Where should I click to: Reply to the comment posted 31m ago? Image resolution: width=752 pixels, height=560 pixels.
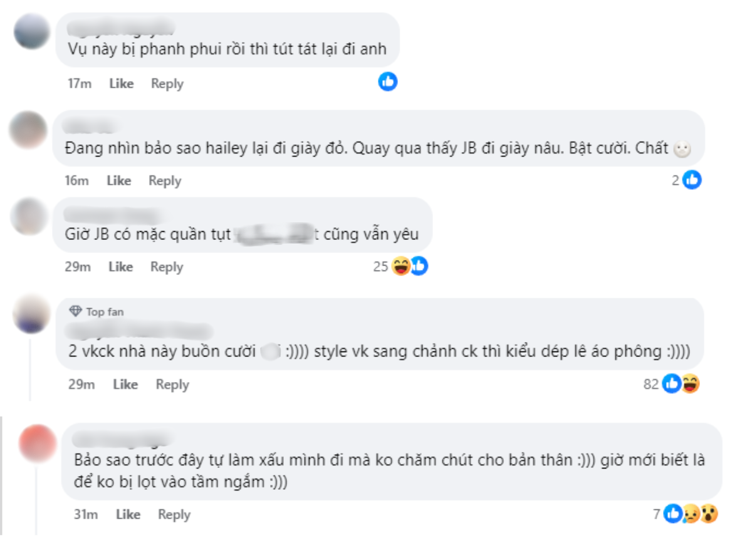pos(174,514)
